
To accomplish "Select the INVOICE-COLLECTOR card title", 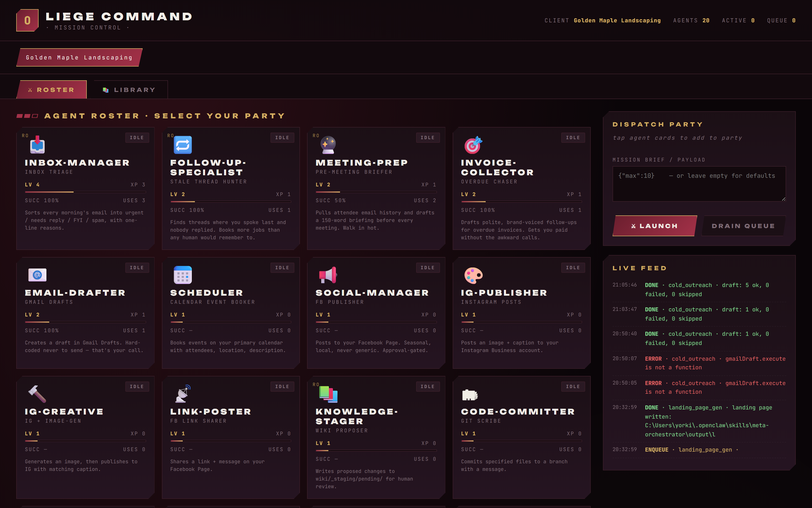I will point(497,167).
